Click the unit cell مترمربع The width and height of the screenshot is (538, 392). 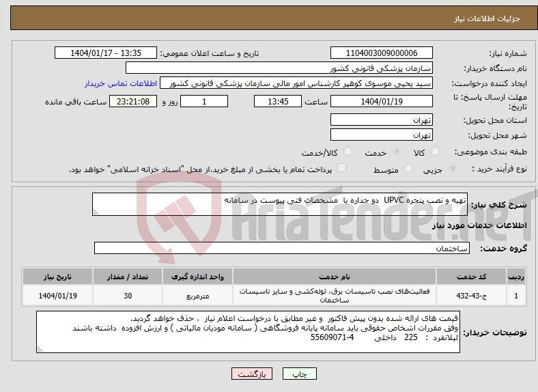pos(197,296)
